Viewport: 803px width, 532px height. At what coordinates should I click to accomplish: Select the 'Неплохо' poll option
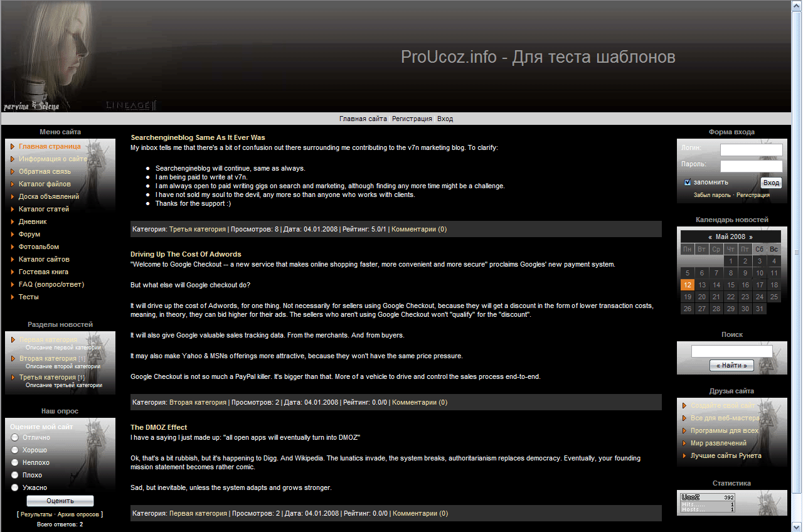tap(15, 462)
